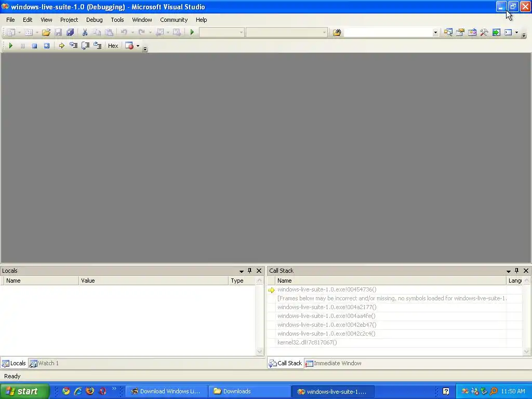Switch to Downloads taskbar window
Image resolution: width=532 pixels, height=399 pixels.
[249, 391]
